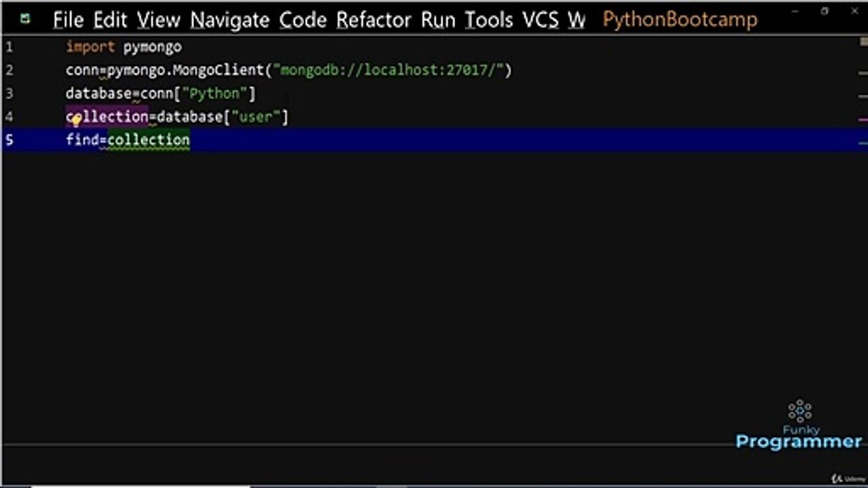Screen dimensions: 868x488
Task: Click the 'conn' variable on line 2
Action: click(82, 70)
